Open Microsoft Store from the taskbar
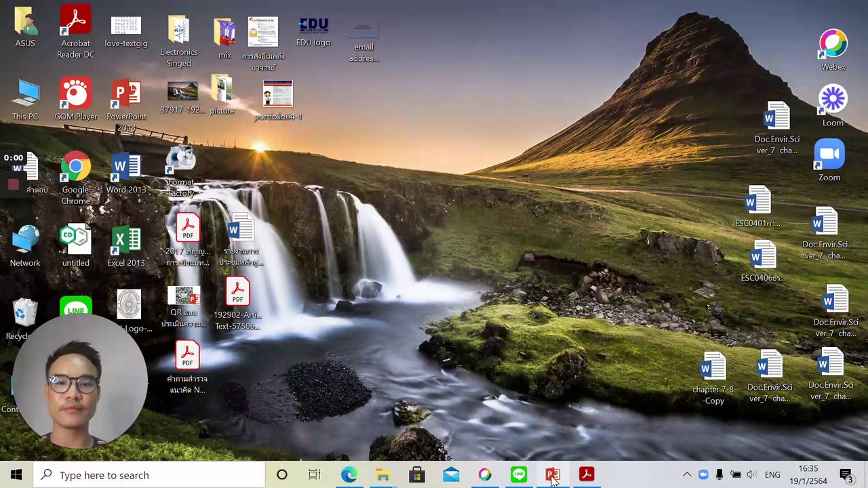Image resolution: width=868 pixels, height=488 pixels. click(x=416, y=475)
